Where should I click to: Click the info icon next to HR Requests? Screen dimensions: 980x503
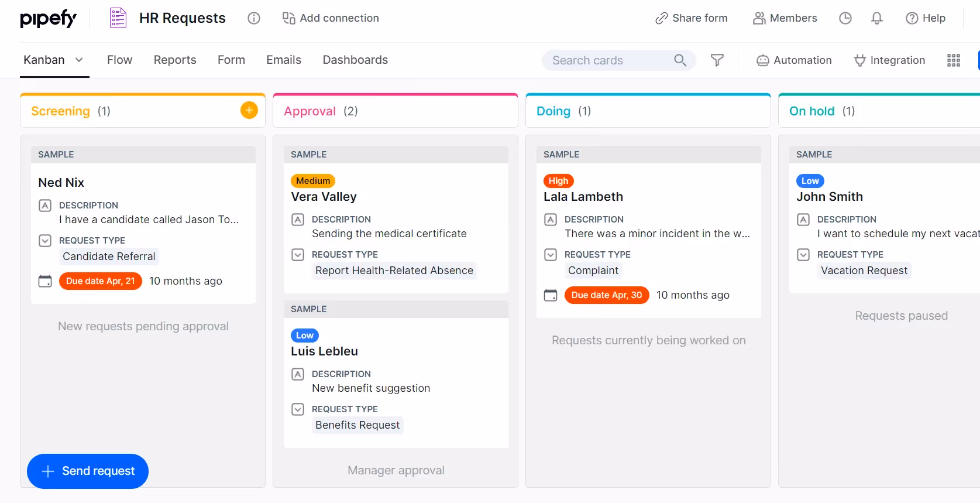[x=254, y=18]
